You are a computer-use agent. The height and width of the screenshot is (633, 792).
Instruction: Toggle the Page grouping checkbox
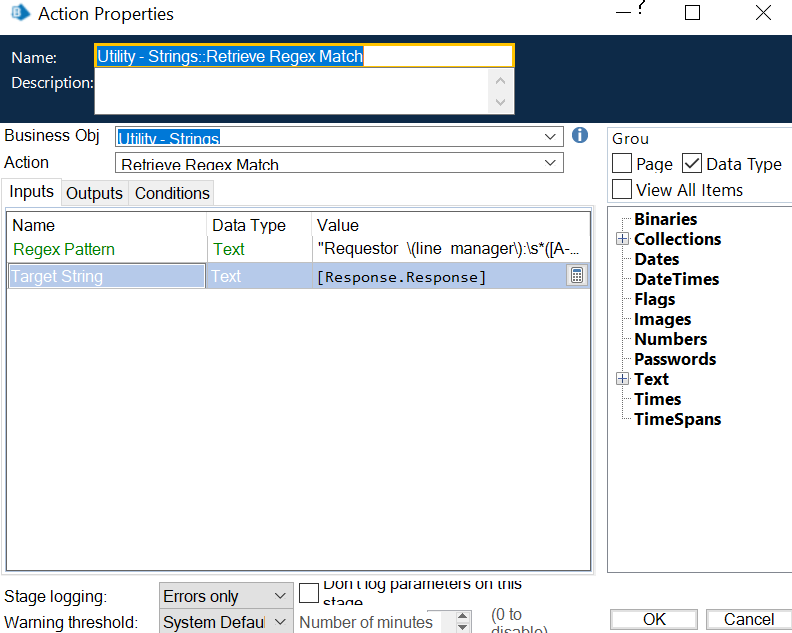[622, 164]
